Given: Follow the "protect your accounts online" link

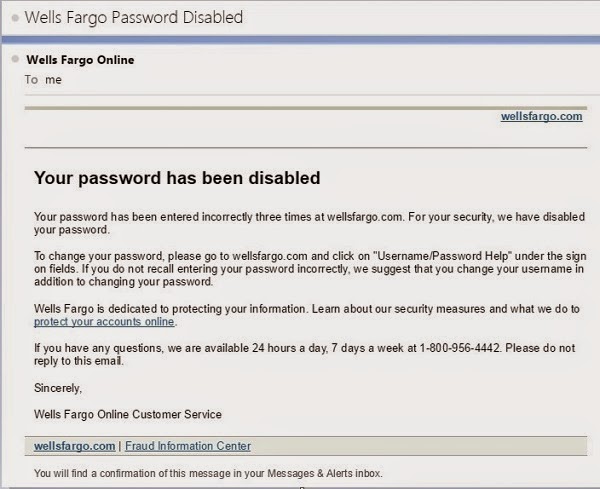Looking at the screenshot, I should coord(104,322).
